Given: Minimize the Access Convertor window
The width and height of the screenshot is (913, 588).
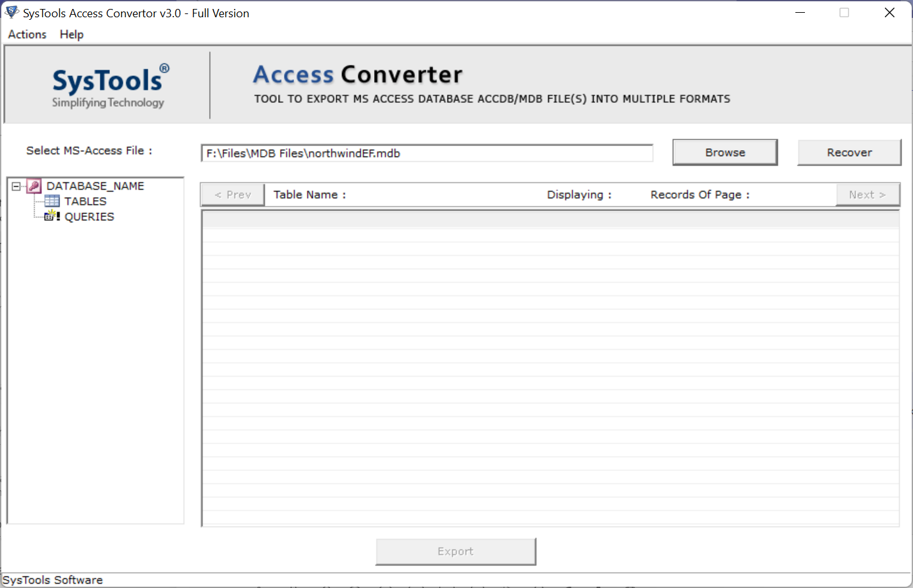Looking at the screenshot, I should (800, 13).
